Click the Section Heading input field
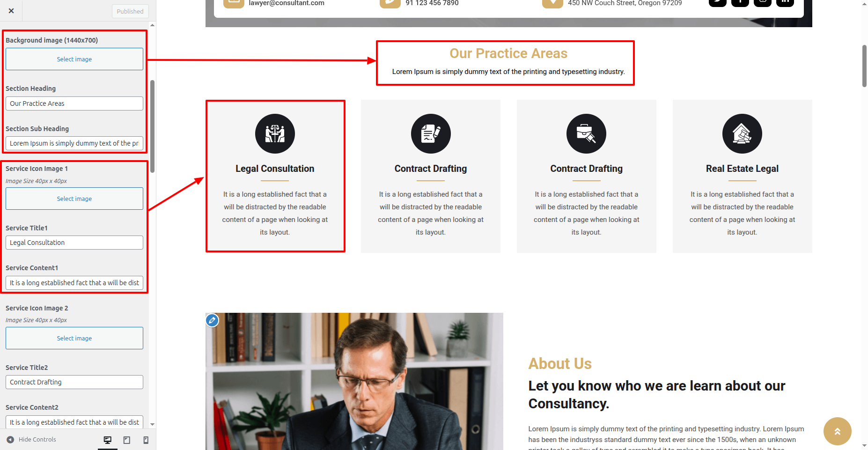The height and width of the screenshot is (450, 868). coord(74,103)
